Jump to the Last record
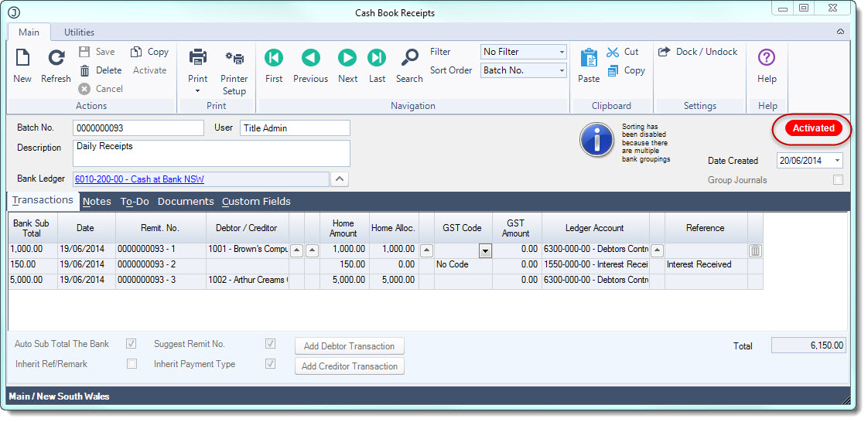 pos(377,57)
